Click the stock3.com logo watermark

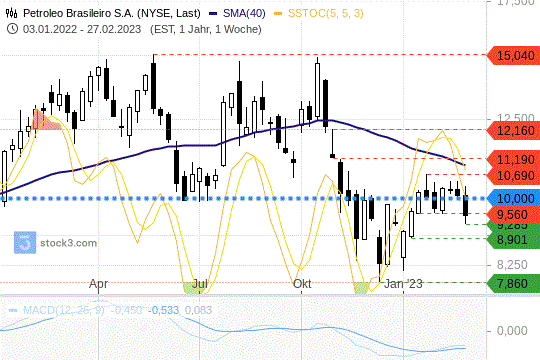coord(55,243)
